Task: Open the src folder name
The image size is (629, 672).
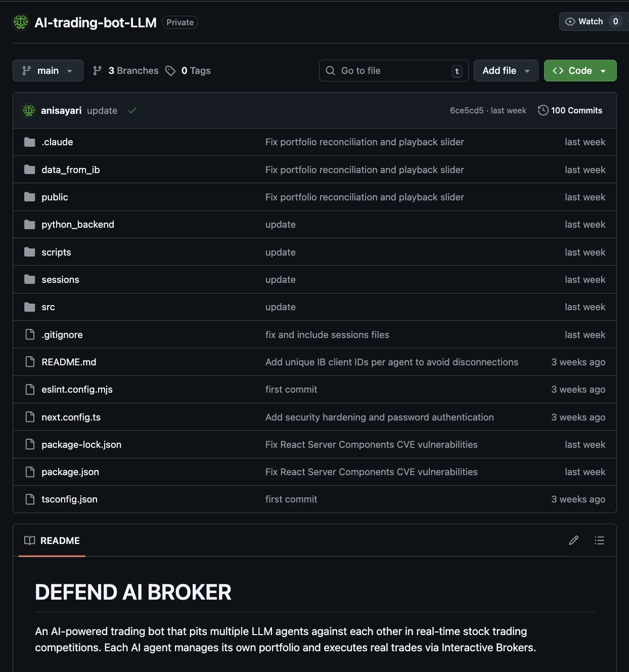Action: tap(48, 307)
